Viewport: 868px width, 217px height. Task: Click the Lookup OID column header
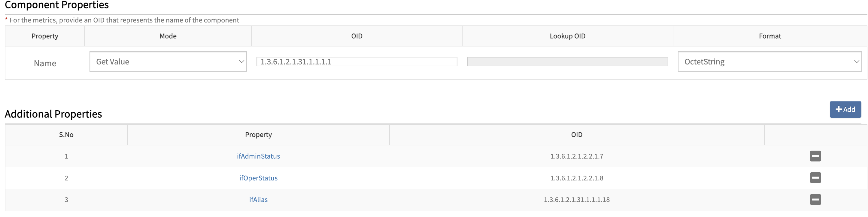point(567,36)
